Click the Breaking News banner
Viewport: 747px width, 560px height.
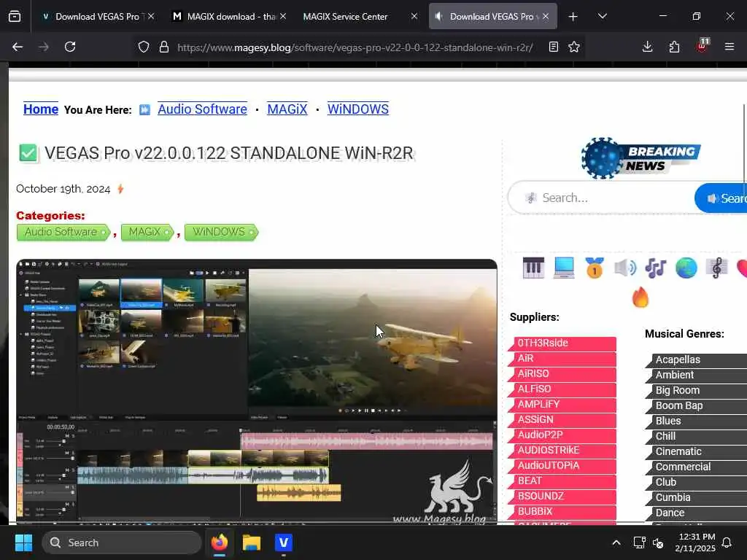point(640,158)
